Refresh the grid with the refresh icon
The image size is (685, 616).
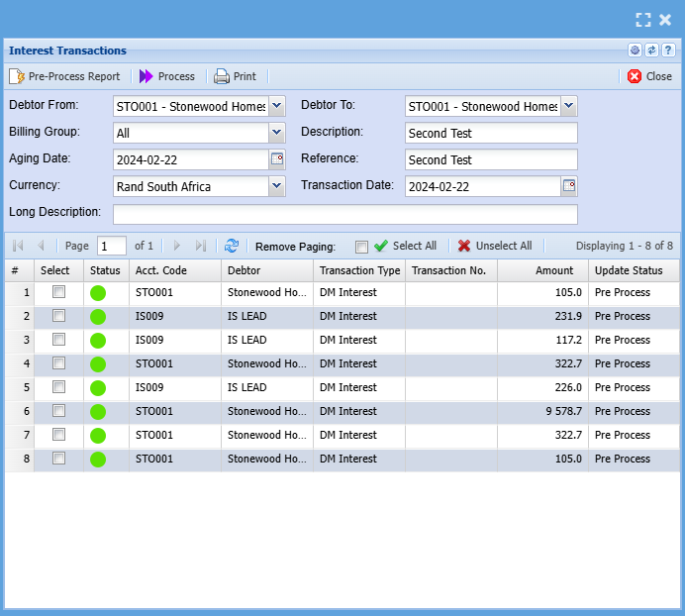point(232,246)
